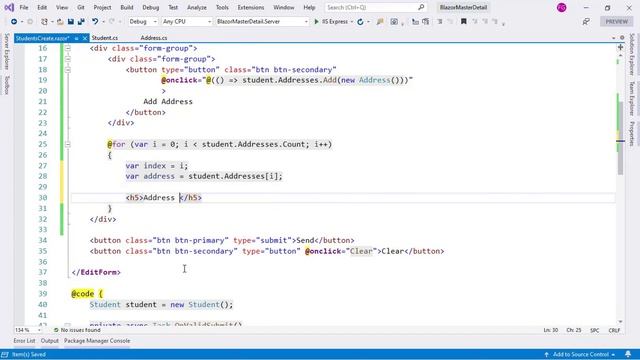The image size is (640, 360).
Task: Click the CRLF line ending indicator
Action: click(x=614, y=330)
